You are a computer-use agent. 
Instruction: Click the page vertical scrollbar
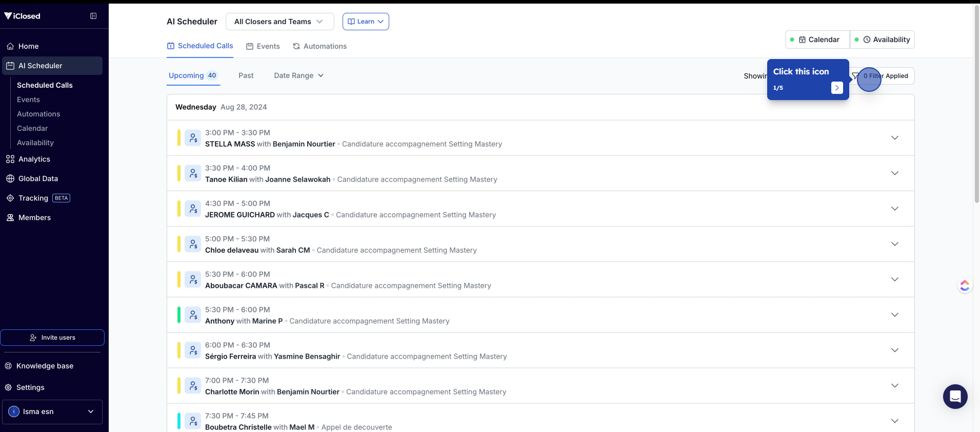(x=976, y=103)
